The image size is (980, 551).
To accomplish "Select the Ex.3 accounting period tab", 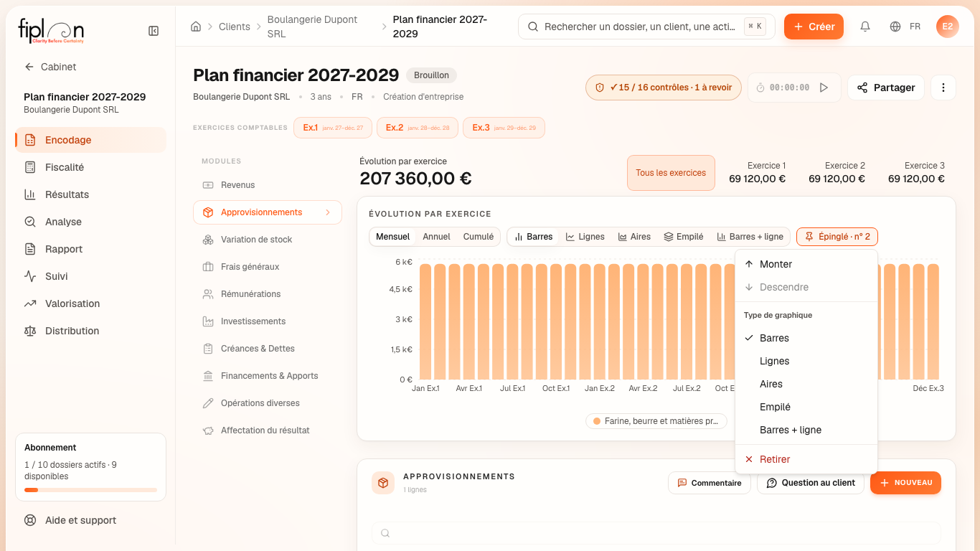I will [x=504, y=128].
